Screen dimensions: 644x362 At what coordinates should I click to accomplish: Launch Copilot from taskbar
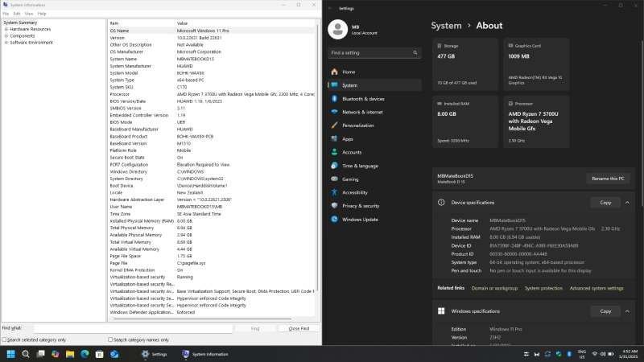[56, 354]
